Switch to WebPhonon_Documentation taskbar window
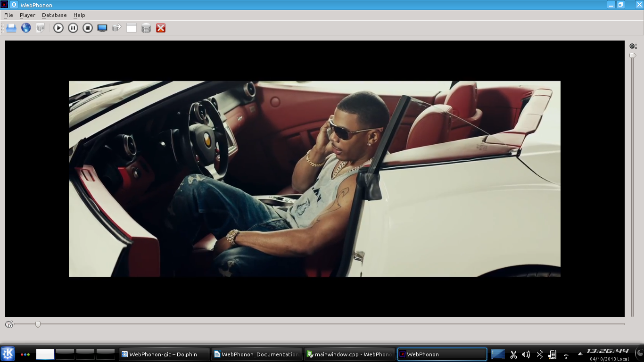 pyautogui.click(x=256, y=354)
